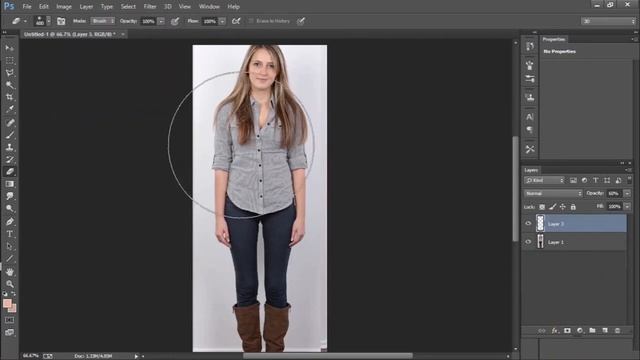Enable the Erase to History checkbox
This screenshot has height=360, width=640.
[x=251, y=21]
